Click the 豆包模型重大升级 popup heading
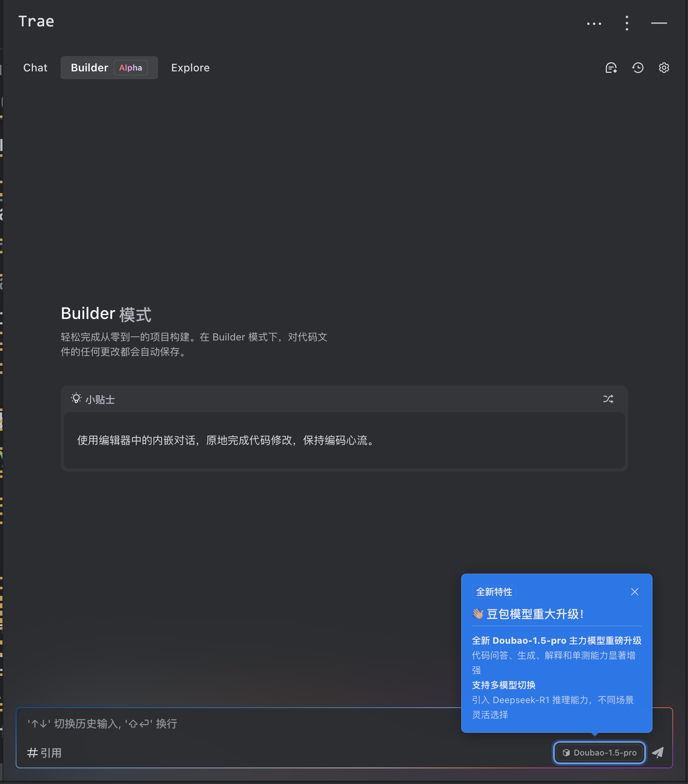This screenshot has height=784, width=688. (535, 614)
